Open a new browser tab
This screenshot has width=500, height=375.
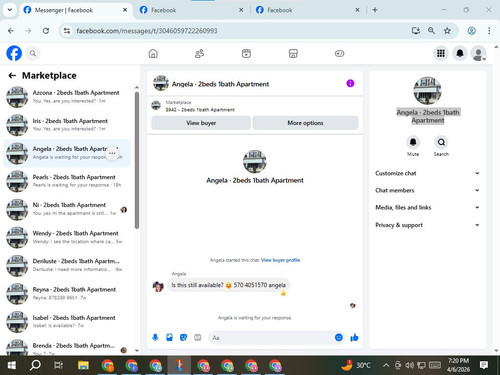click(x=375, y=10)
